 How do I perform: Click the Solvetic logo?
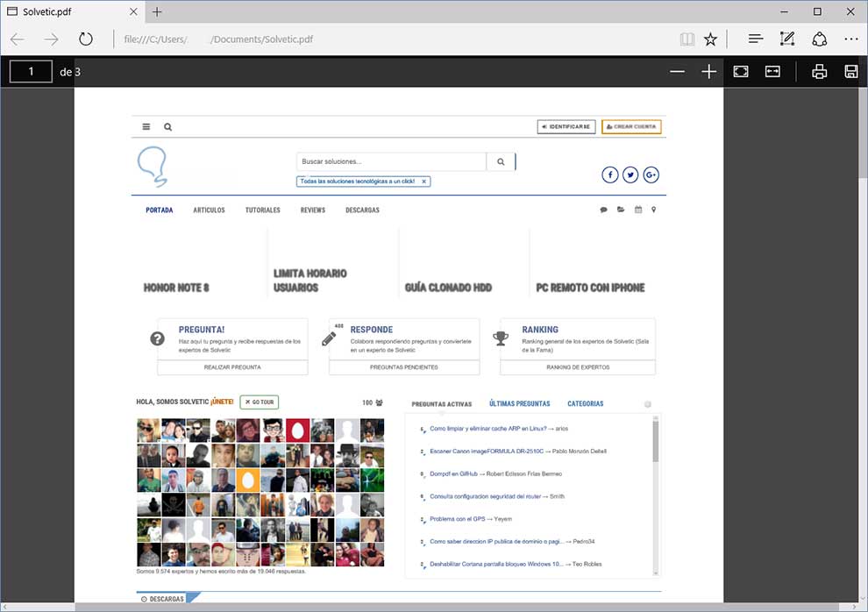pyautogui.click(x=153, y=167)
